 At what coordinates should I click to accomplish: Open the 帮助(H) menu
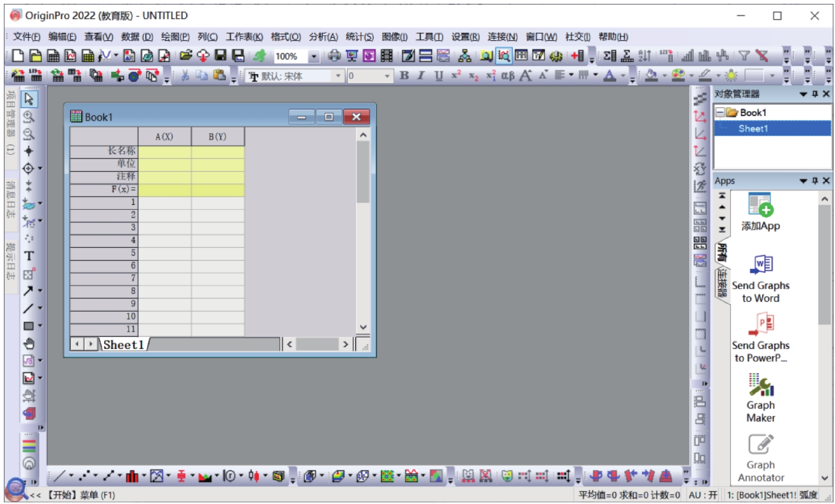[613, 37]
